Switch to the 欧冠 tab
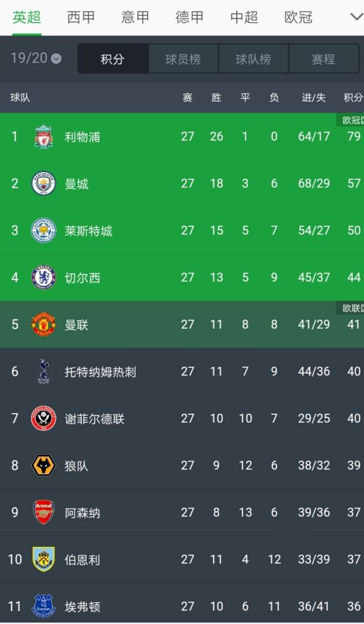This screenshot has height=624, width=364. [x=298, y=17]
